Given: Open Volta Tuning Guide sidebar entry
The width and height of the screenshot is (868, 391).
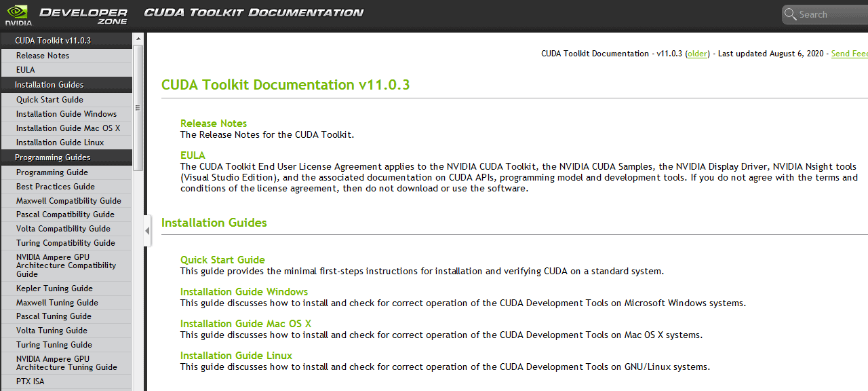Looking at the screenshot, I should click(66, 331).
